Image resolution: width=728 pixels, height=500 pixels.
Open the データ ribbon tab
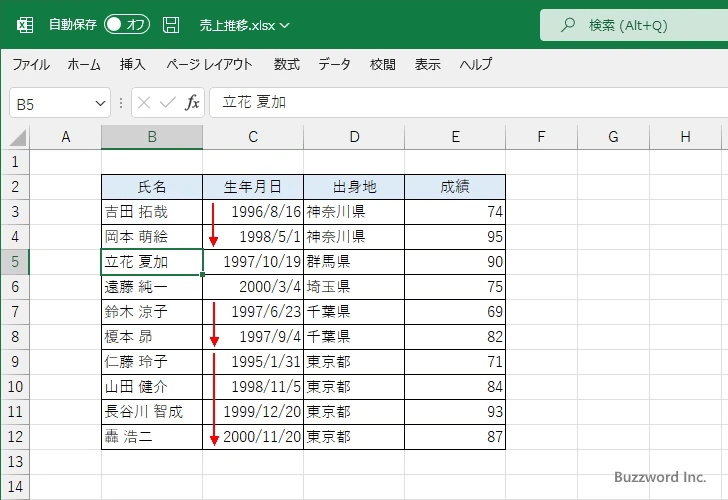pos(334,64)
